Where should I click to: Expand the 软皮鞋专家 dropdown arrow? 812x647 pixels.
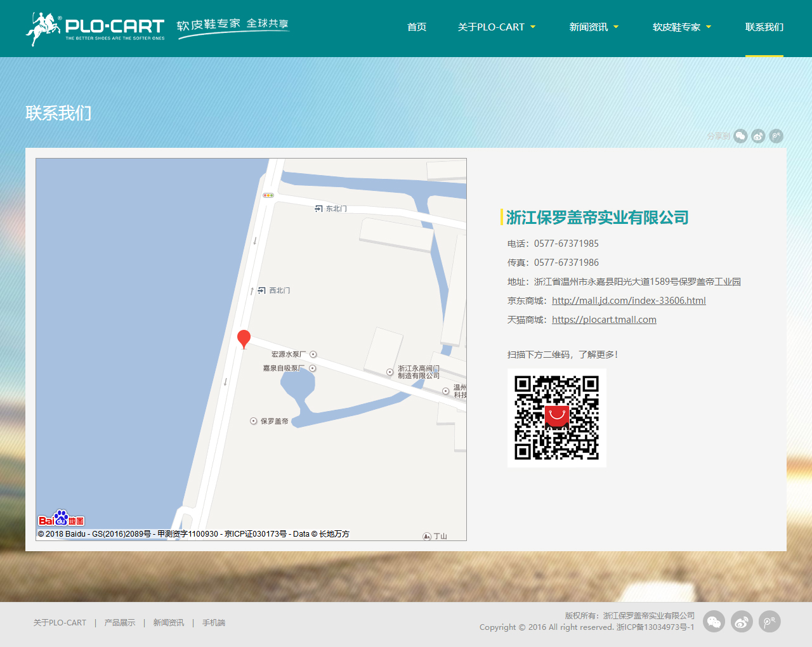click(x=709, y=27)
